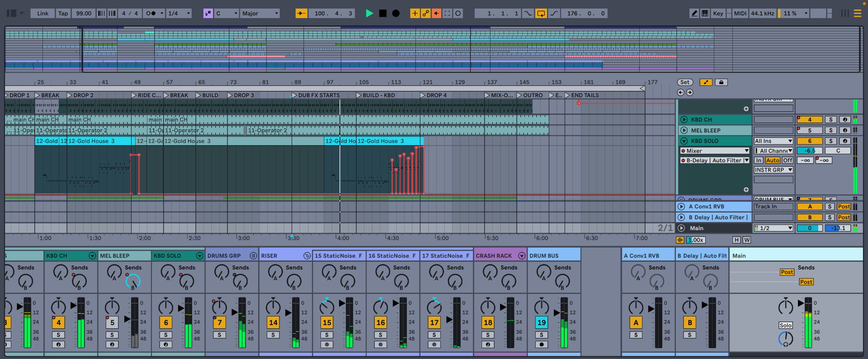Jump to next locator arrow

click(x=690, y=92)
